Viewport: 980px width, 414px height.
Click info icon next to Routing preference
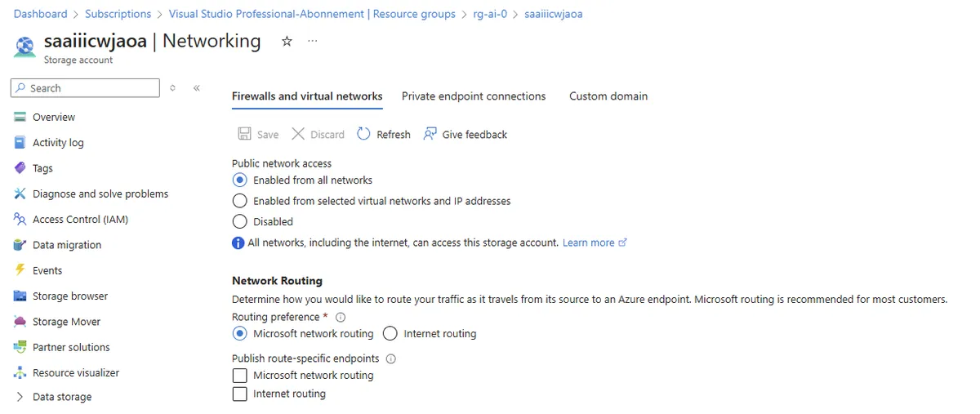341,318
